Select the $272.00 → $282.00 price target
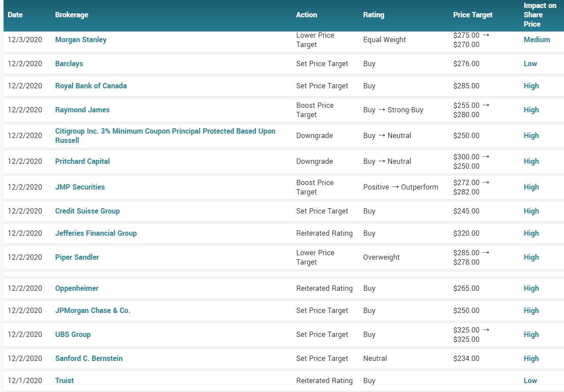Viewport: 564px width, 392px height. click(471, 187)
